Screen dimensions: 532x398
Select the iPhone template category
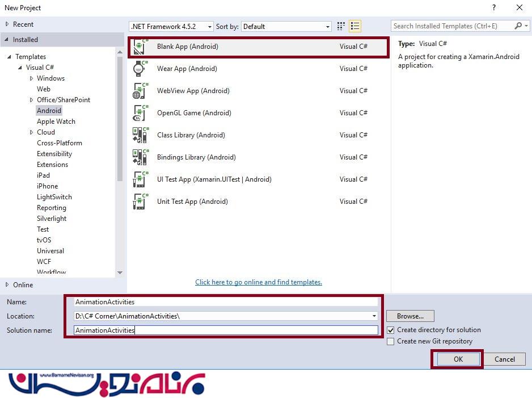point(48,186)
